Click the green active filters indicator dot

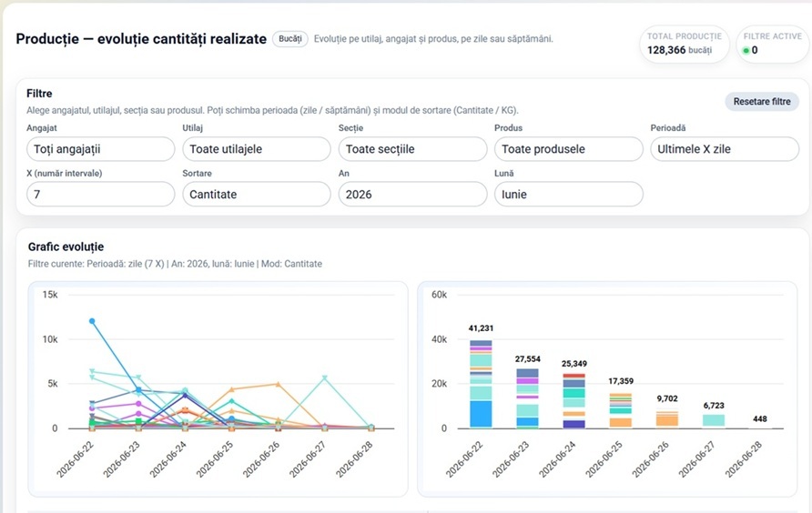coord(746,51)
